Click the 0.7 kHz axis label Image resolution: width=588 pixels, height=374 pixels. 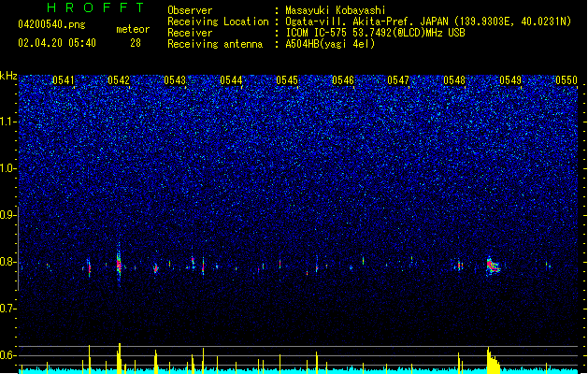pos(8,309)
